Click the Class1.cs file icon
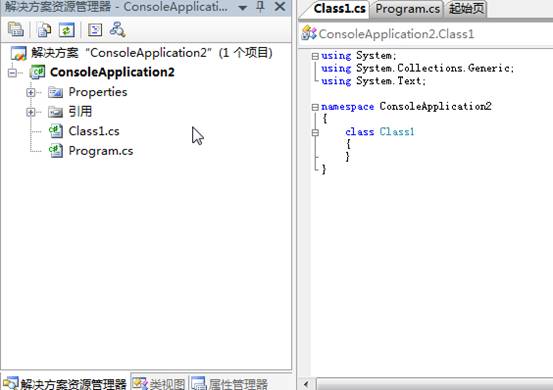 56,131
